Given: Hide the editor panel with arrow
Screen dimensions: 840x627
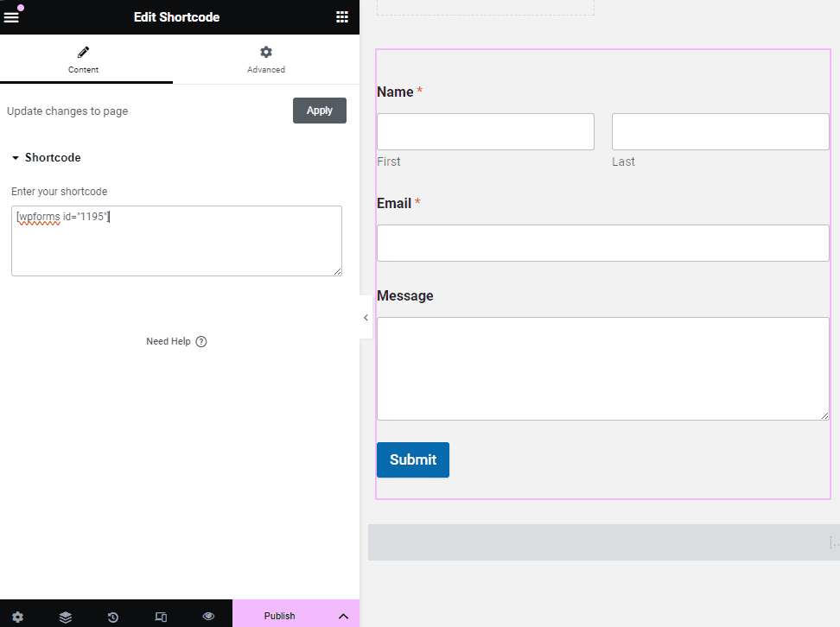Looking at the screenshot, I should (x=366, y=318).
